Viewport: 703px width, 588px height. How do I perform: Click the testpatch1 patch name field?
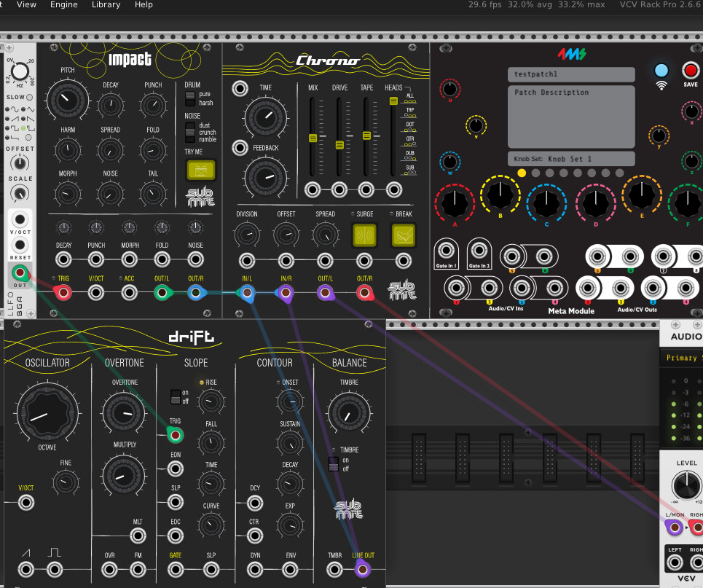pyautogui.click(x=570, y=74)
